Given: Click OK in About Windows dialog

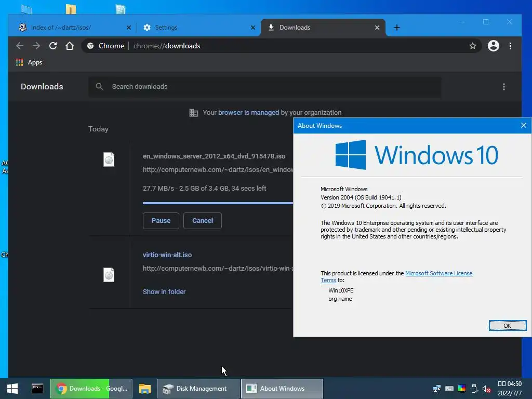Looking at the screenshot, I should click(507, 326).
